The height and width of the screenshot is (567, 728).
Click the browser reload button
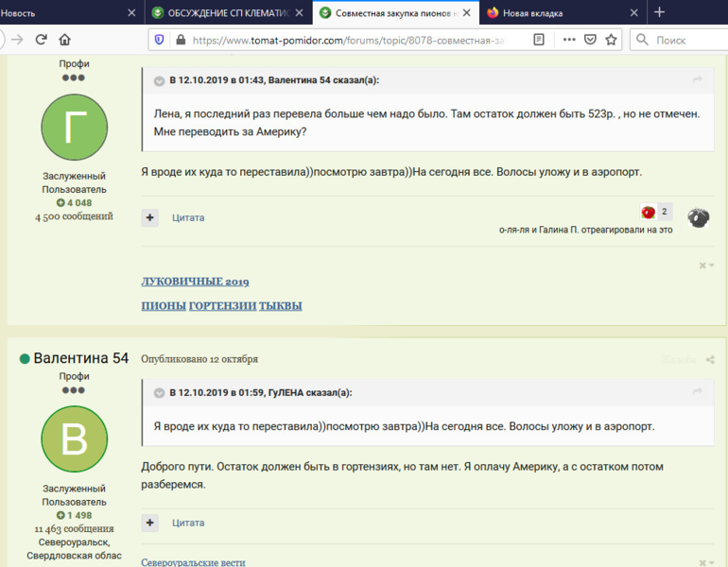[x=41, y=40]
